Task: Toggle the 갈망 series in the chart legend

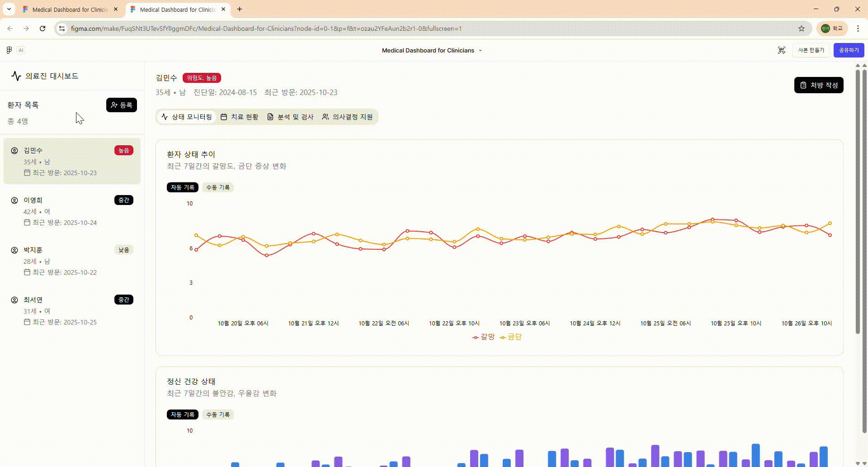Action: click(483, 337)
